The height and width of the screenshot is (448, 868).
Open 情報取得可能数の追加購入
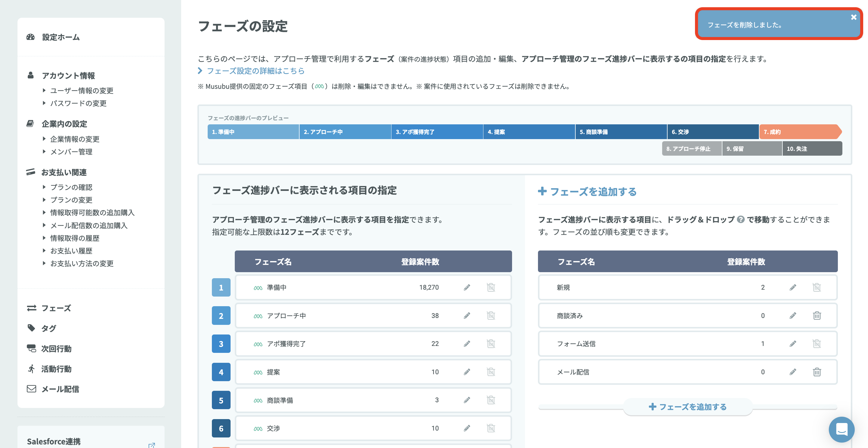(92, 212)
